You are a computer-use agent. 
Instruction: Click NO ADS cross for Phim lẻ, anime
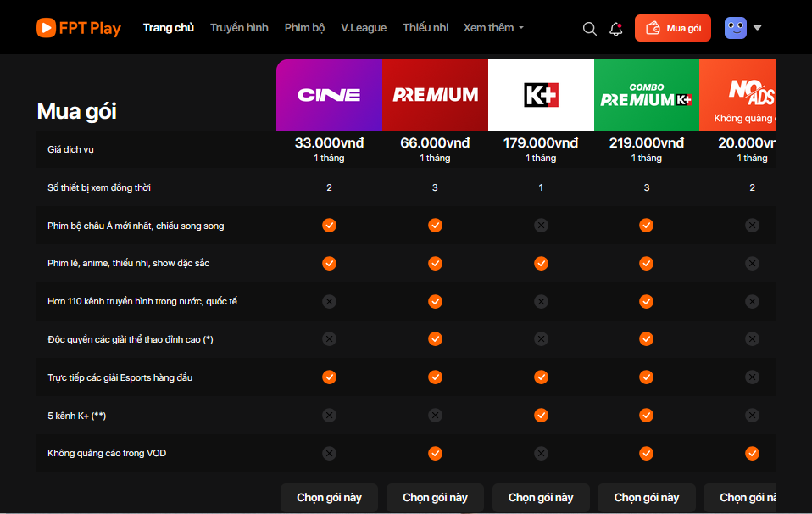752,263
